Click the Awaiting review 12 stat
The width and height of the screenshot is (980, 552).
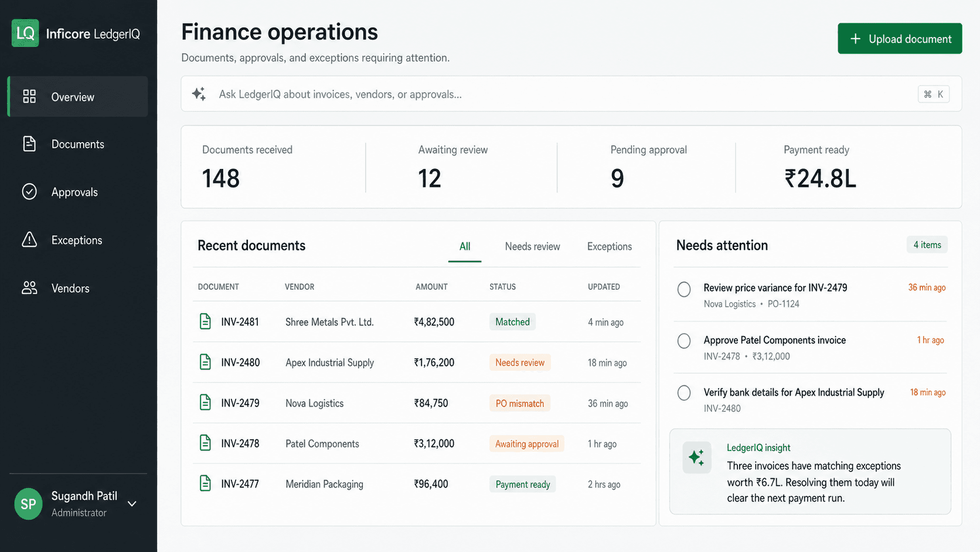click(x=453, y=167)
